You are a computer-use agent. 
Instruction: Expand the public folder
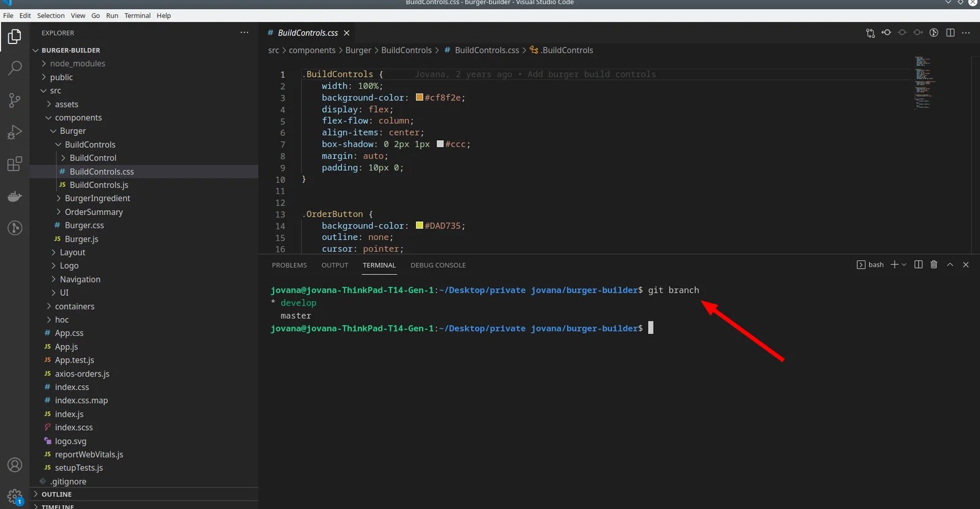[144, 77]
